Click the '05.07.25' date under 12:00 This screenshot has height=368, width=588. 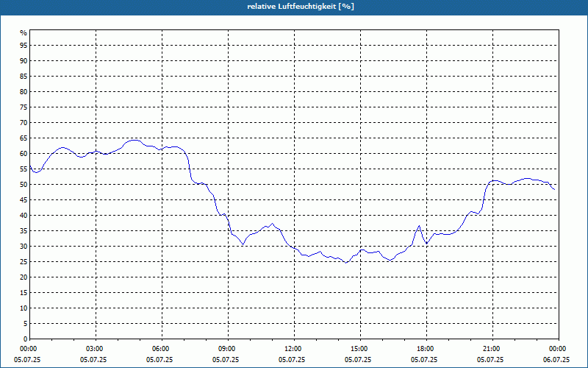[x=292, y=360]
